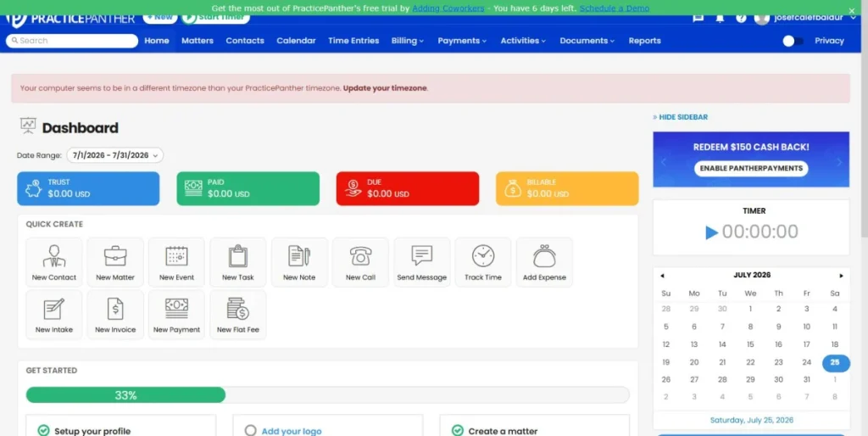Click the Start Timer button in header

point(216,18)
